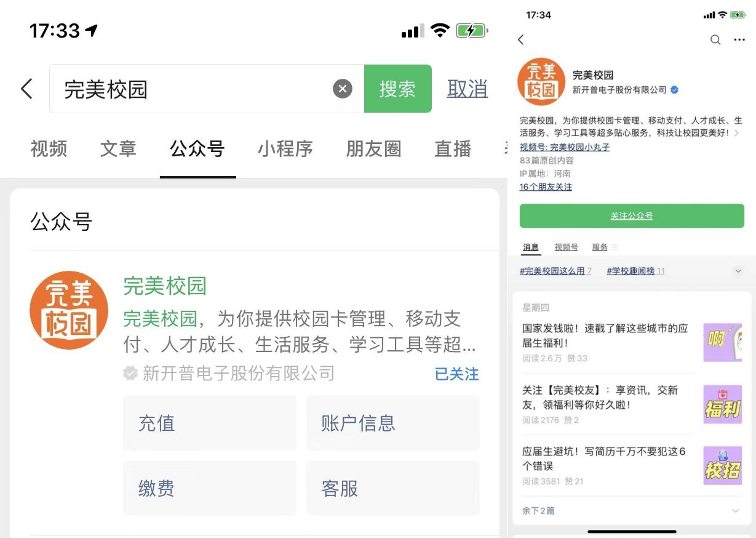This screenshot has width=756, height=538.
Task: Clear search text with the X icon
Action: [x=343, y=89]
